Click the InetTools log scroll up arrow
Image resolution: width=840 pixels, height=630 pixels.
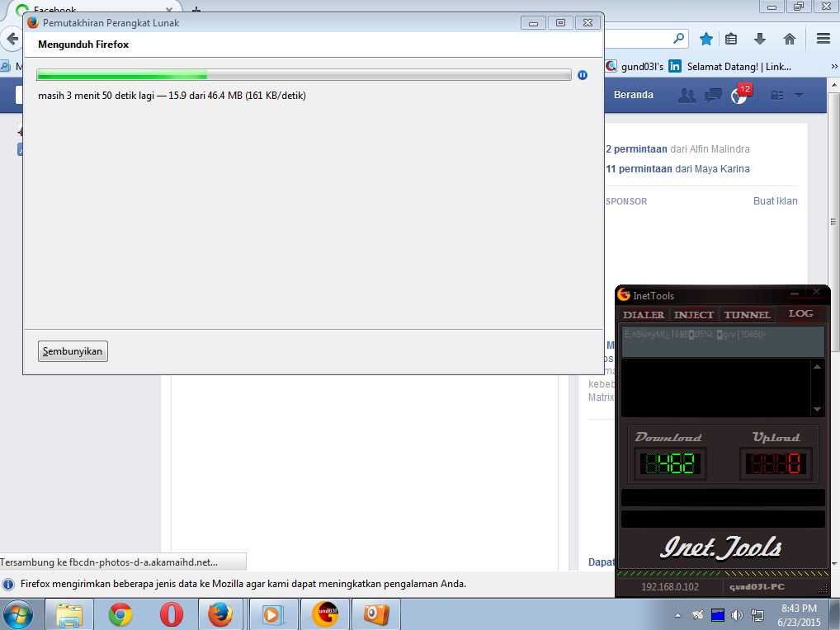pyautogui.click(x=817, y=367)
